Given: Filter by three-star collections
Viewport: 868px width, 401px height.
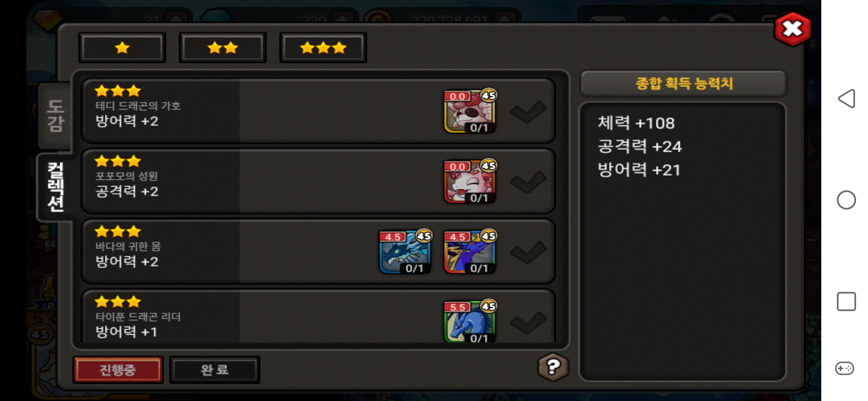Looking at the screenshot, I should (x=323, y=48).
